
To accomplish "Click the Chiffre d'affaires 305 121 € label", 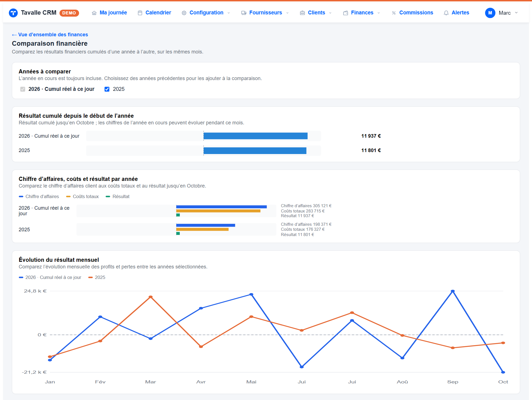I will pos(306,206).
